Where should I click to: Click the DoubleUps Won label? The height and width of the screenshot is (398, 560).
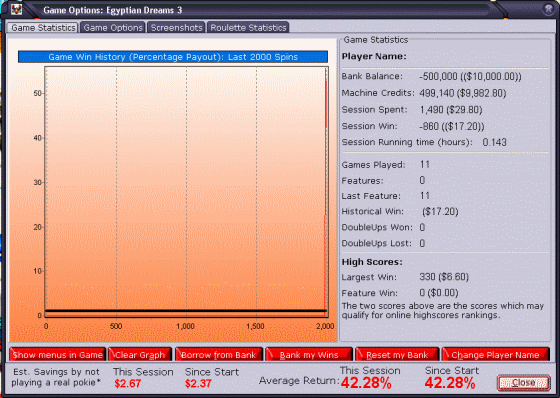click(377, 228)
